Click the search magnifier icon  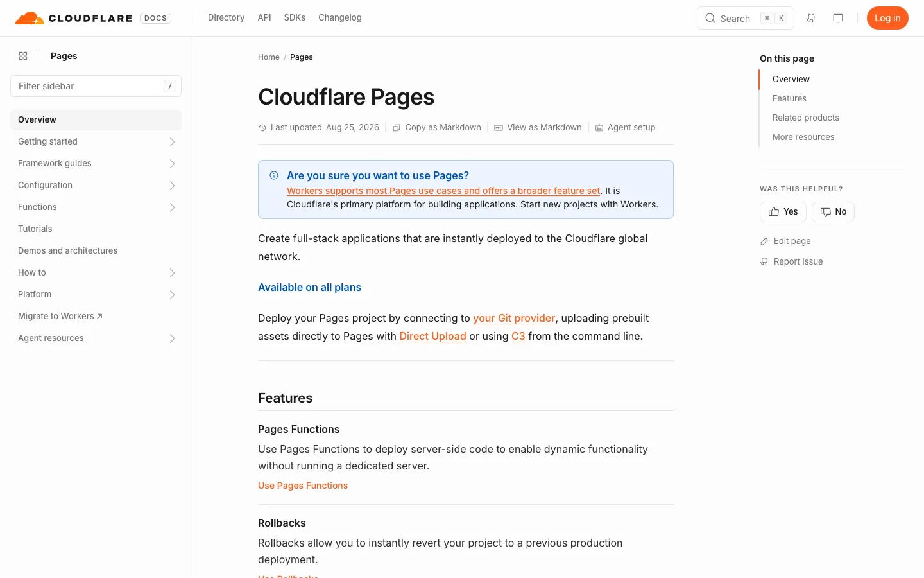(710, 18)
